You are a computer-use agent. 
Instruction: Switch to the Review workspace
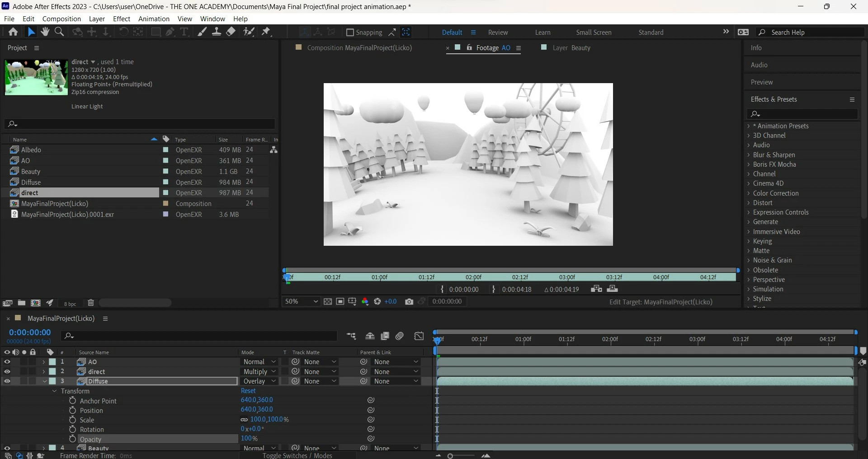498,33
